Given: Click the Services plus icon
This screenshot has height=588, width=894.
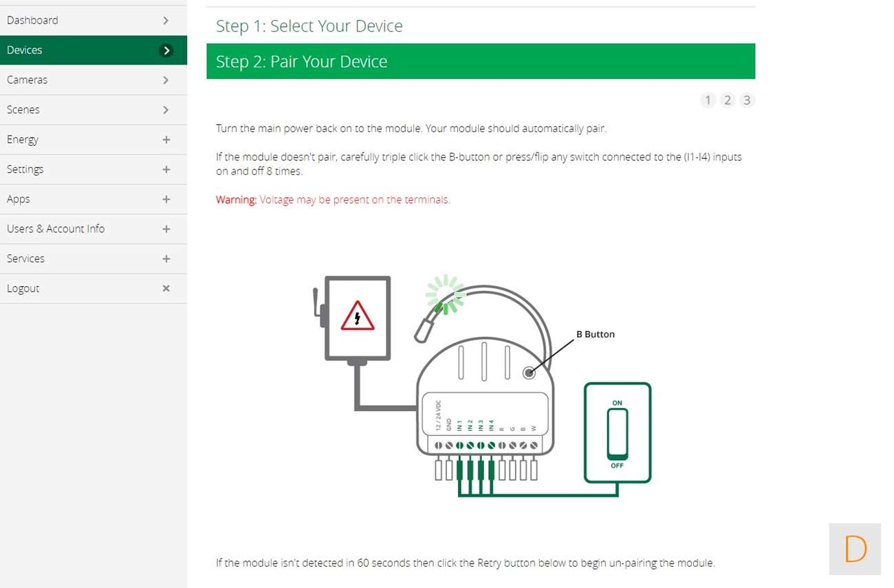Looking at the screenshot, I should 166,259.
